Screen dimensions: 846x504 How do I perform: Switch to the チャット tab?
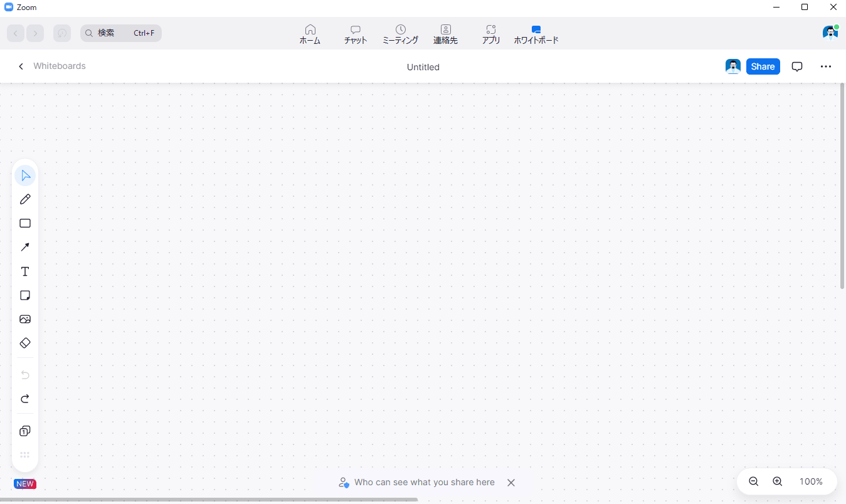point(356,34)
